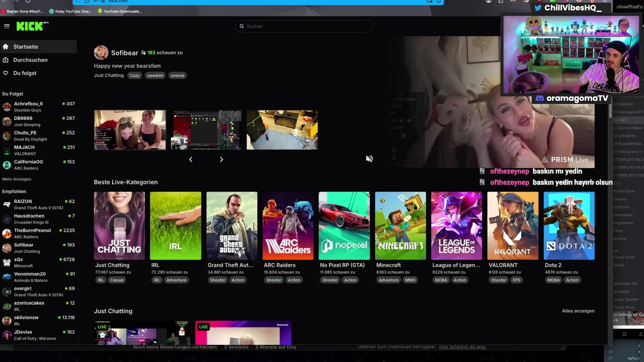Open the Dota 2 category card
The width and height of the screenshot is (644, 362).
(569, 226)
